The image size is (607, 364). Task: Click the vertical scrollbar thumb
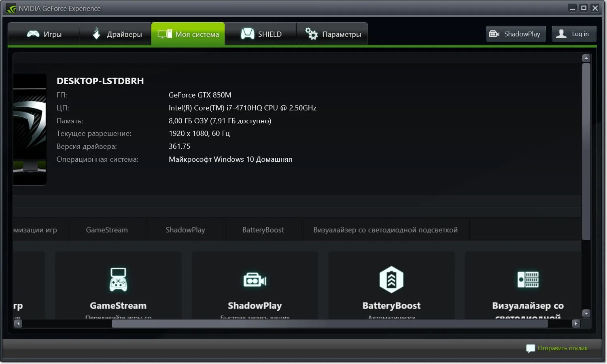point(586,152)
